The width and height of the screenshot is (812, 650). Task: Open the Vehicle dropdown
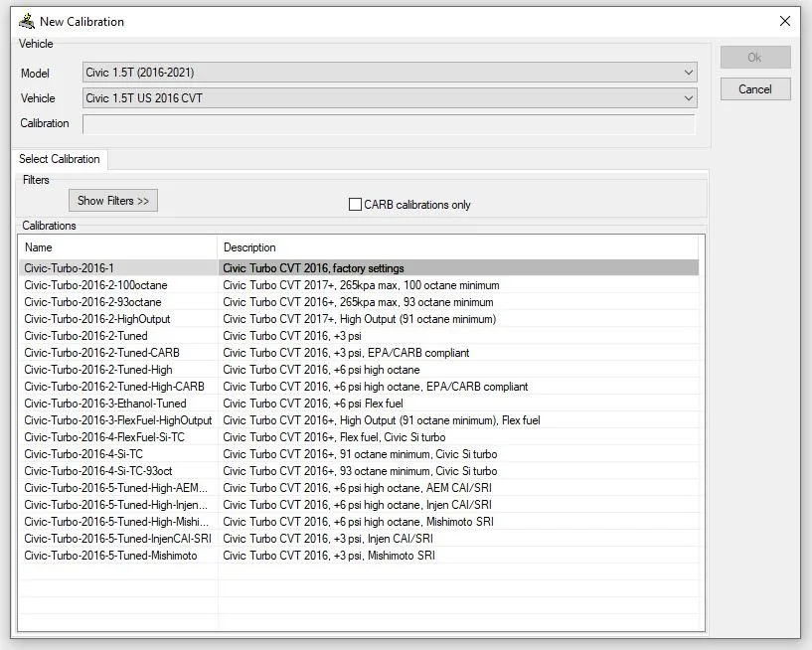390,98
